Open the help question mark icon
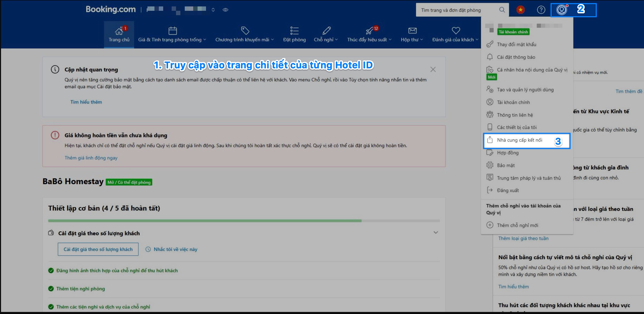The image size is (644, 314). click(x=541, y=10)
